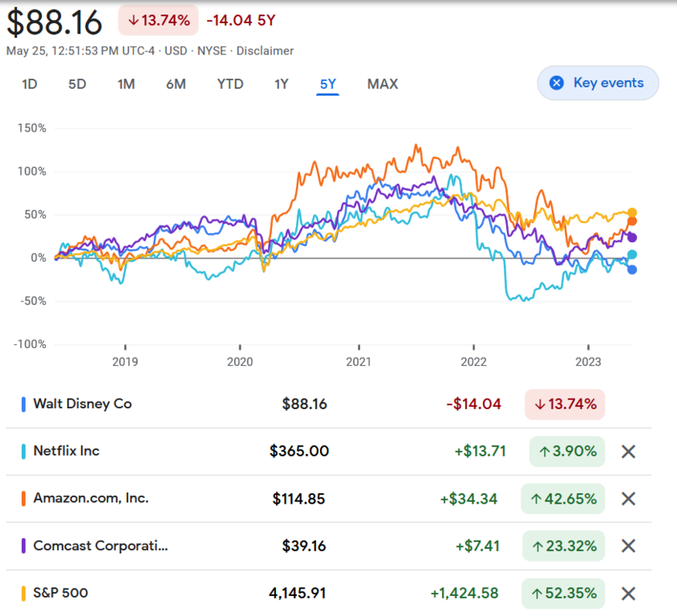Click the S&P 500 index name
Viewport: 677px width, 616px height.
click(x=60, y=593)
